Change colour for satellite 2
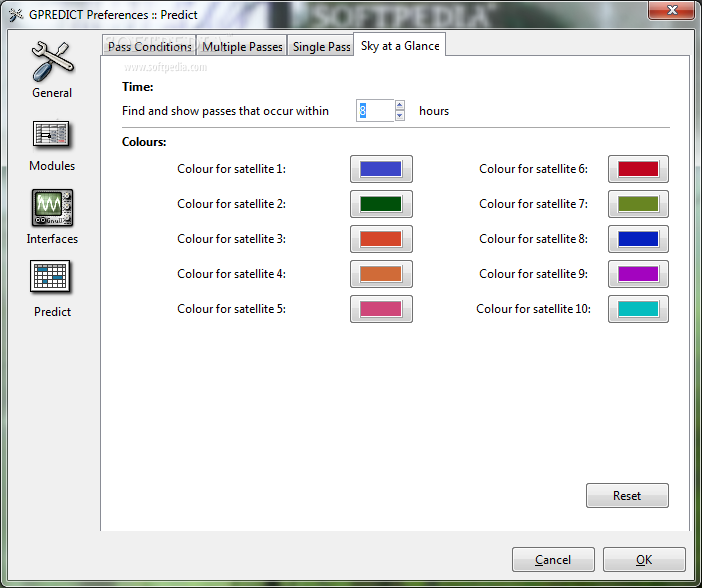This screenshot has height=588, width=702. tap(381, 204)
